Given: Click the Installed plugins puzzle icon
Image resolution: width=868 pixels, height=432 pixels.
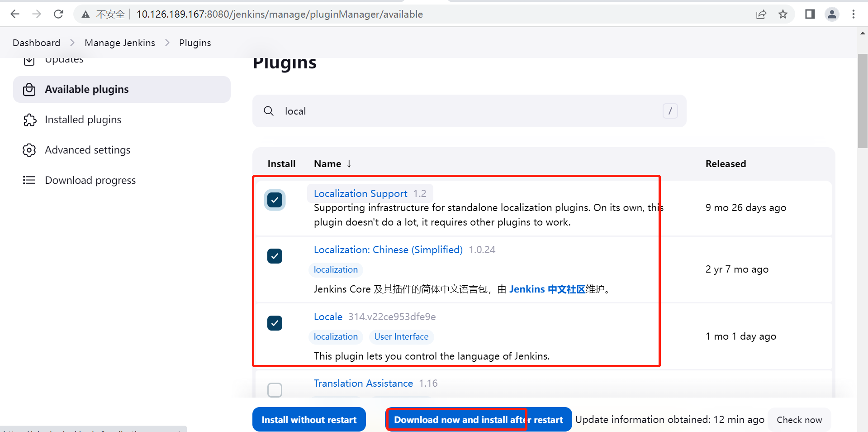Looking at the screenshot, I should pos(29,120).
